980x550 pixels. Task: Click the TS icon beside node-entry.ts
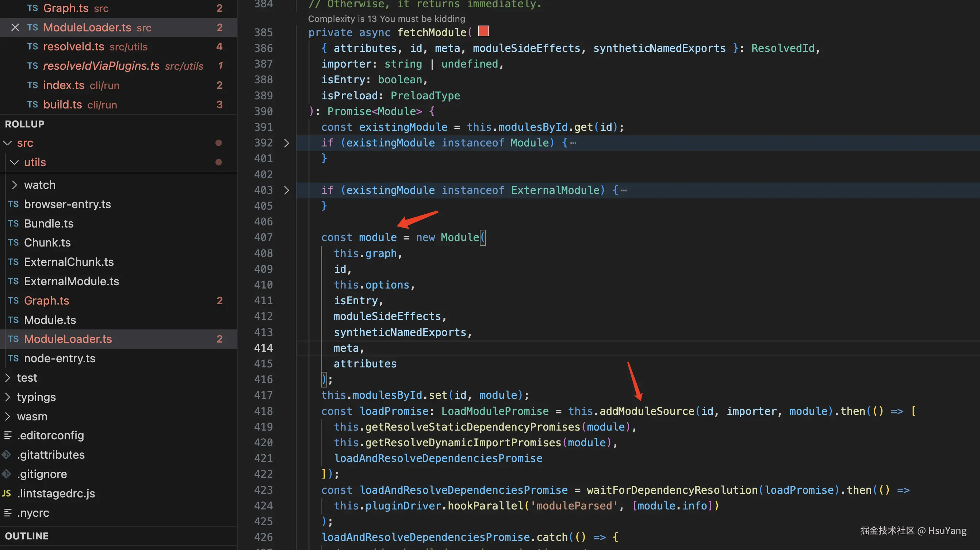[13, 358]
